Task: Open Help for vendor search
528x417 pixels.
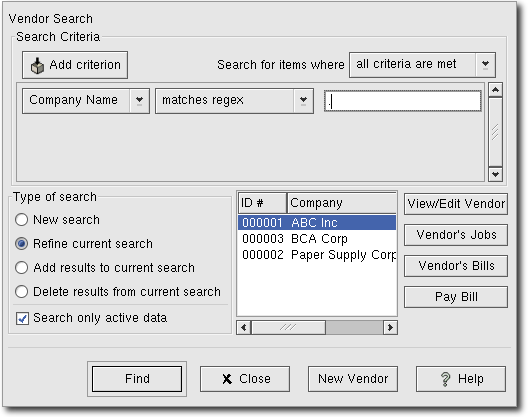Action: coord(461,379)
